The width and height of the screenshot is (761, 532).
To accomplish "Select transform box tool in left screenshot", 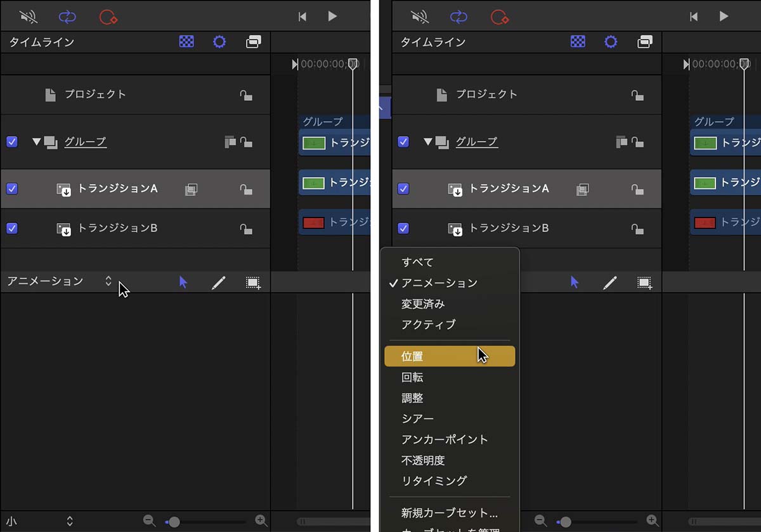I will click(253, 283).
